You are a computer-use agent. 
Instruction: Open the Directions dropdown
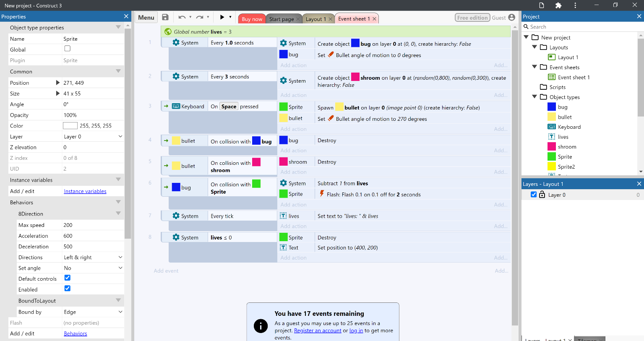(x=93, y=258)
